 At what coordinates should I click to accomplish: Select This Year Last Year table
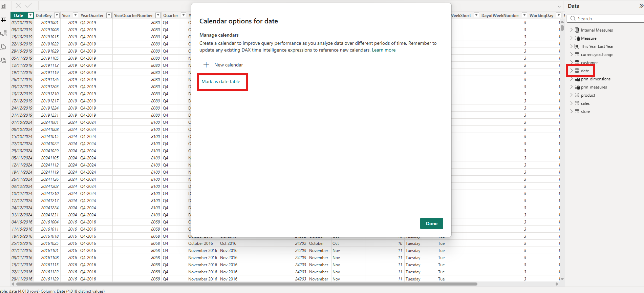[597, 46]
